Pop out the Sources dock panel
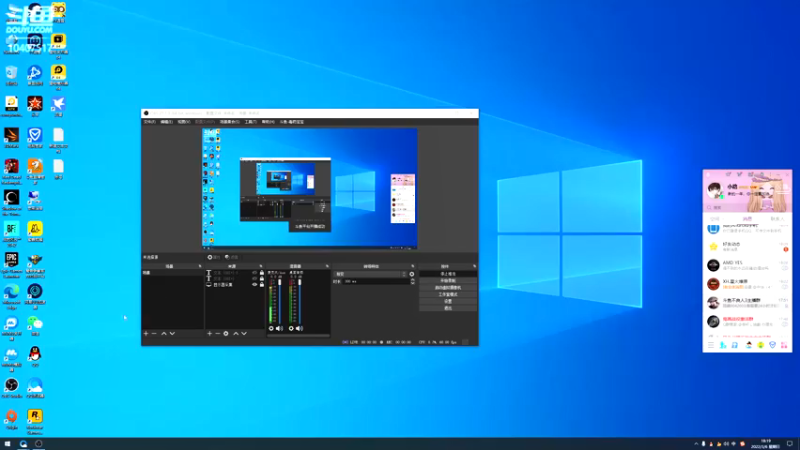Screen dimensions: 800x450 pos(261,266)
